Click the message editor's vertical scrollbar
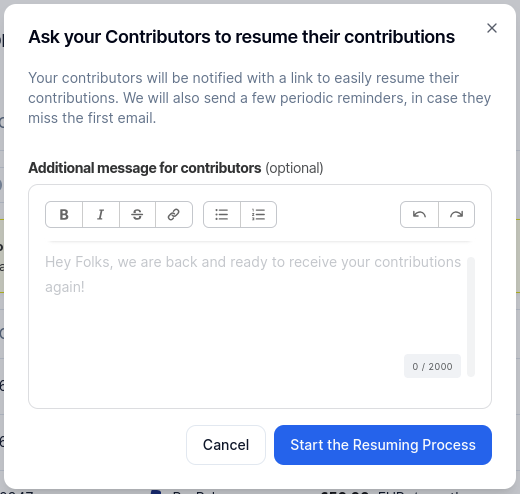 471,317
